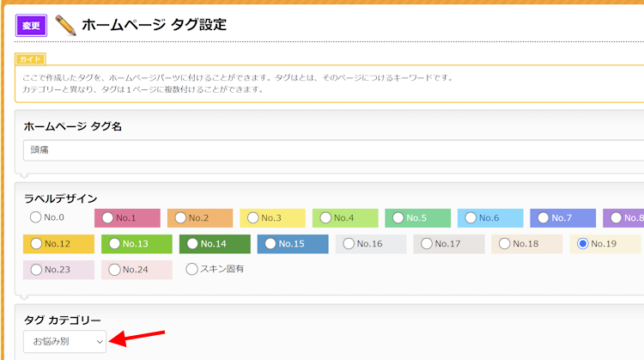Viewport: 644px width, 360px height.
Task: Click the purple 変更 button
Action: pyautogui.click(x=31, y=26)
